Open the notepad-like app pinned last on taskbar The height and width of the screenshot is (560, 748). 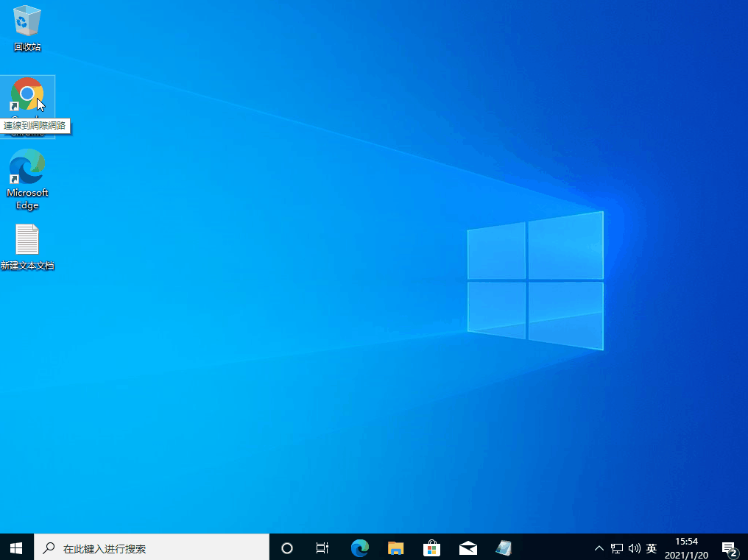504,548
